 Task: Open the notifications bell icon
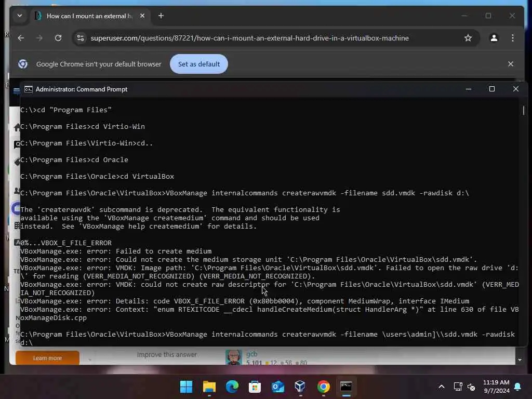click(517, 387)
